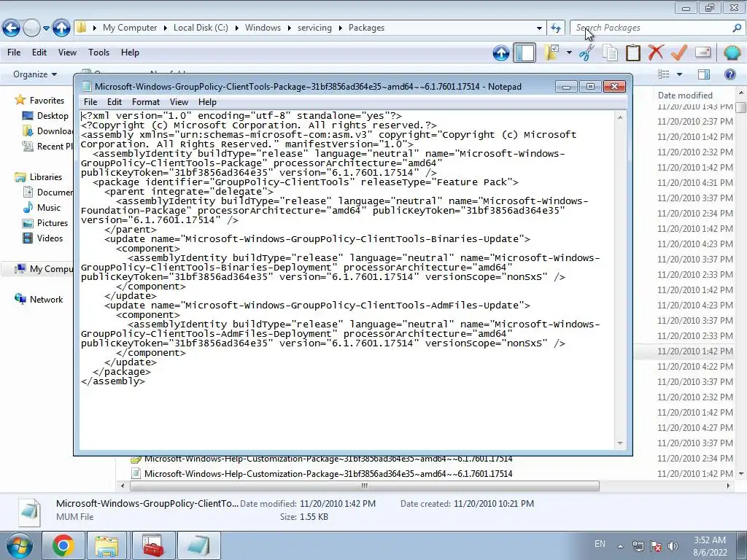Image resolution: width=747 pixels, height=560 pixels.
Task: Delete the file with the red X icon
Action: click(x=656, y=52)
